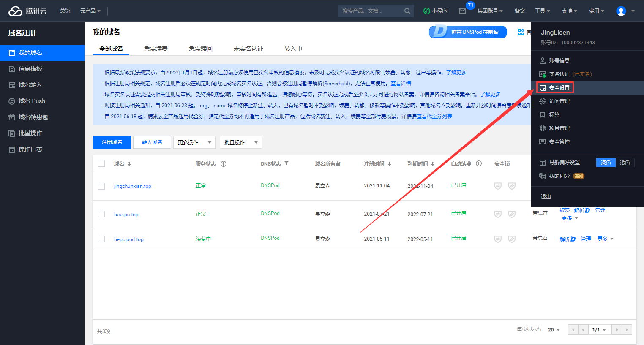Click the DNS状态 filter funnel icon
Screen dimensions: 644x345
[287, 163]
